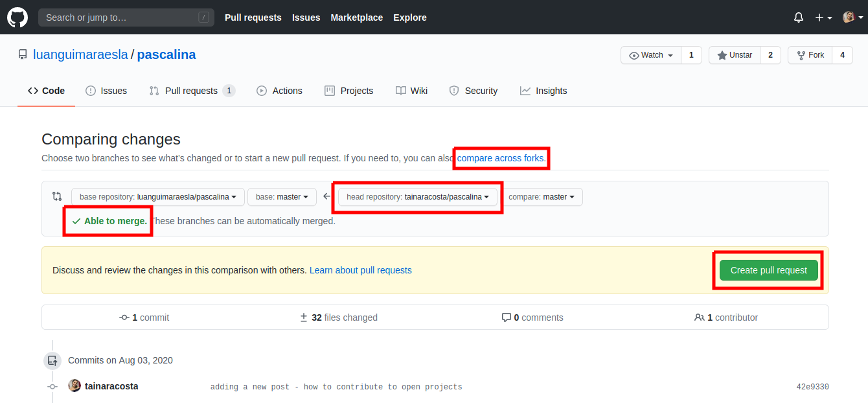Open the notifications bell
The width and height of the screenshot is (868, 403).
pyautogui.click(x=798, y=17)
